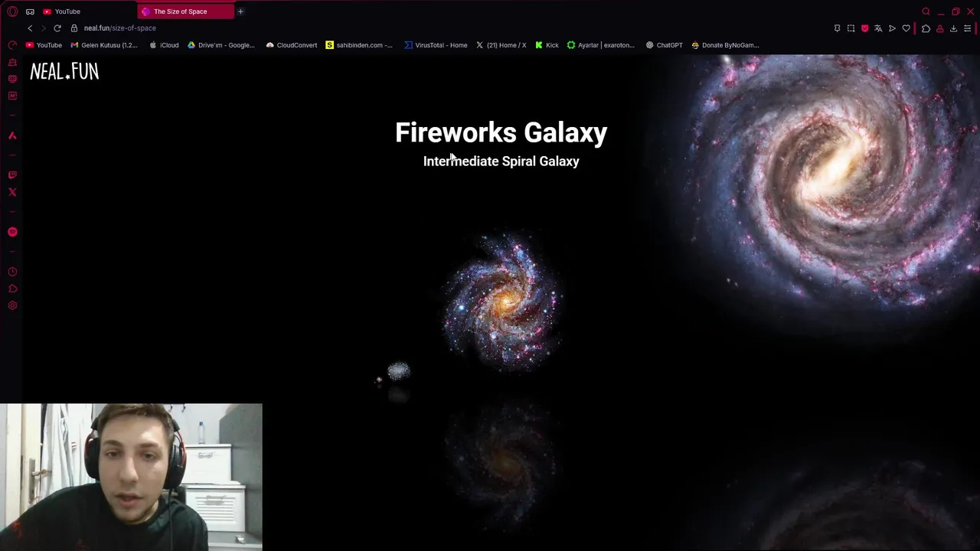Open the Kick bookmark
980x551 pixels.
pos(547,45)
